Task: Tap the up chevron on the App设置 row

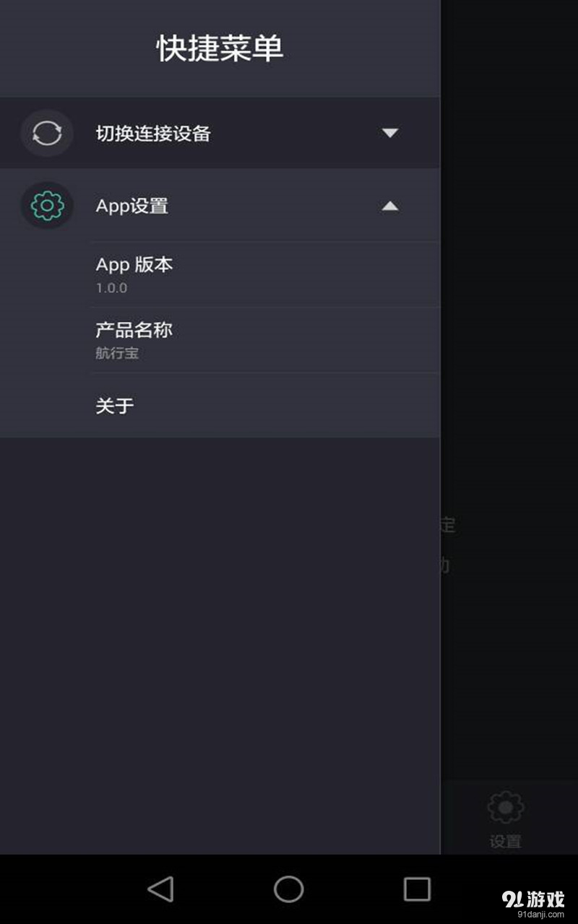Action: tap(390, 206)
